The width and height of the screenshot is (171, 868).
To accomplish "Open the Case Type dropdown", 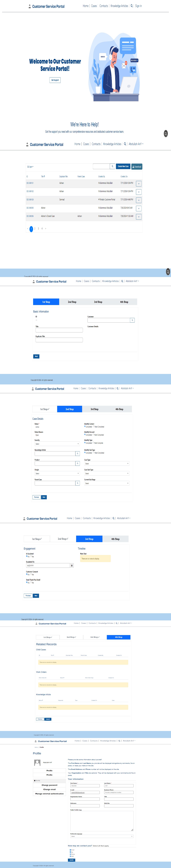I will pyautogui.click(x=107, y=464).
